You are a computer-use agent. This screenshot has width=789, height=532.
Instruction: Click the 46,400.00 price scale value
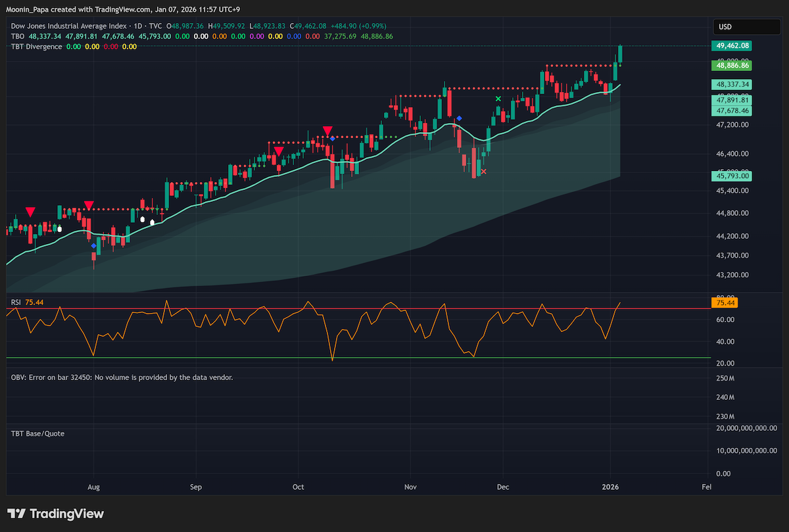731,154
